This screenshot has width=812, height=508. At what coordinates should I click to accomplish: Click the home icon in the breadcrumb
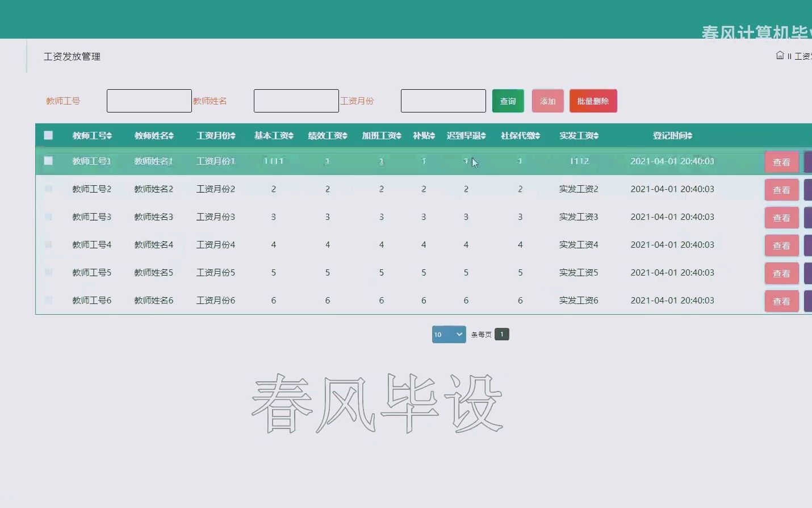click(780, 55)
